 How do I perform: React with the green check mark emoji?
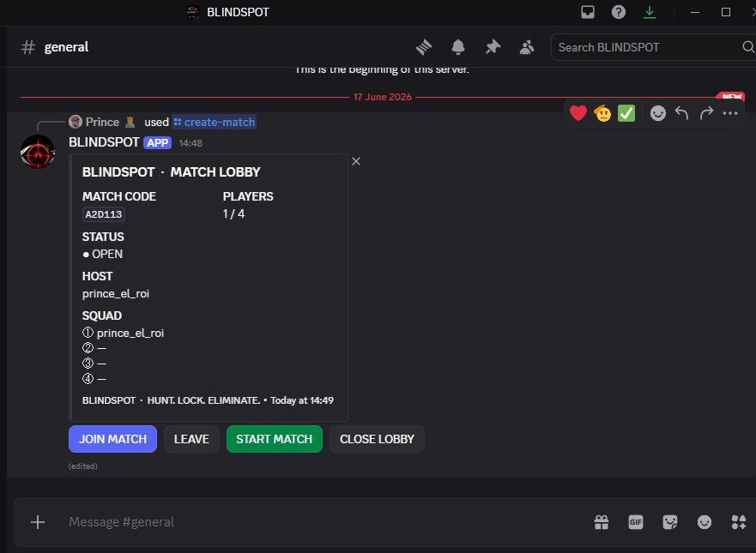626,113
